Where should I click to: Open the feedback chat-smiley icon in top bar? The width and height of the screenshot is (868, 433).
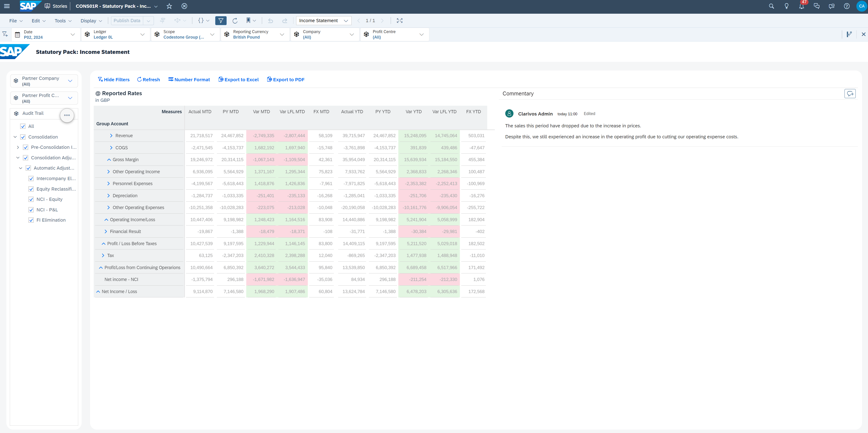(x=832, y=6)
